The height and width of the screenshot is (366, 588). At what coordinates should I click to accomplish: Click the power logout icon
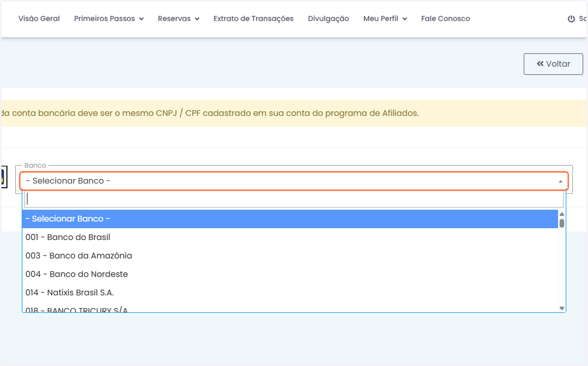pyautogui.click(x=571, y=19)
